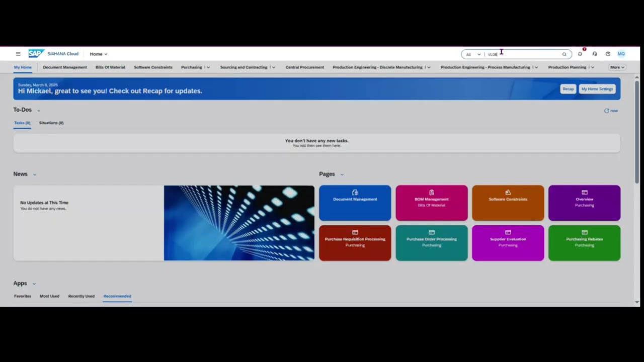Expand the Apps section chevron
Screen dimensions: 644x362
point(34,284)
